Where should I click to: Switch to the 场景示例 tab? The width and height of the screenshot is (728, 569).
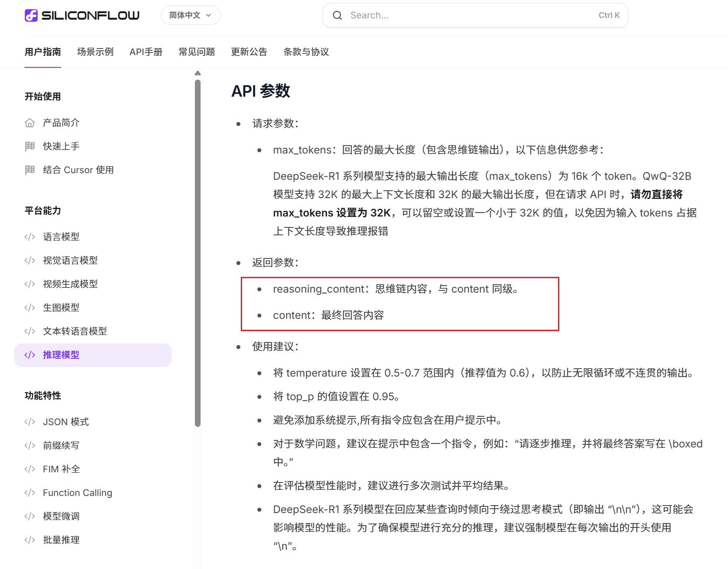coord(95,52)
